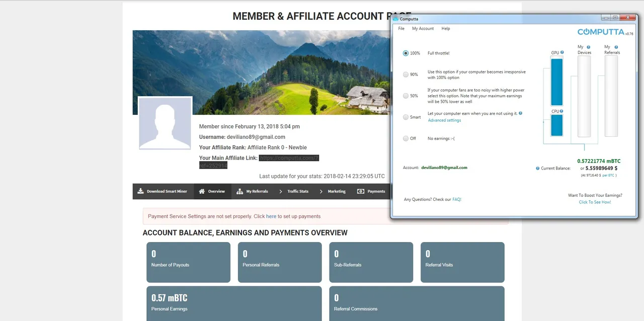This screenshot has height=321, width=644.
Task: Click 'here' to set up payments
Action: pyautogui.click(x=271, y=216)
